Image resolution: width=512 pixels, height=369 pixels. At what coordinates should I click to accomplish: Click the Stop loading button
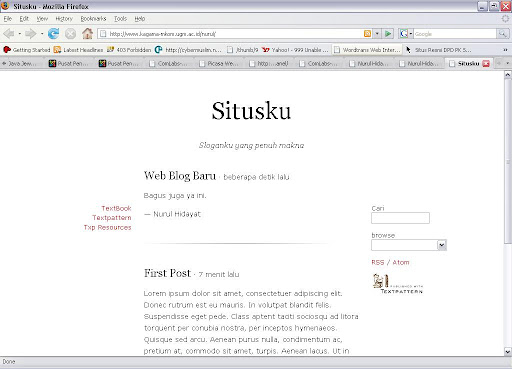(70, 34)
